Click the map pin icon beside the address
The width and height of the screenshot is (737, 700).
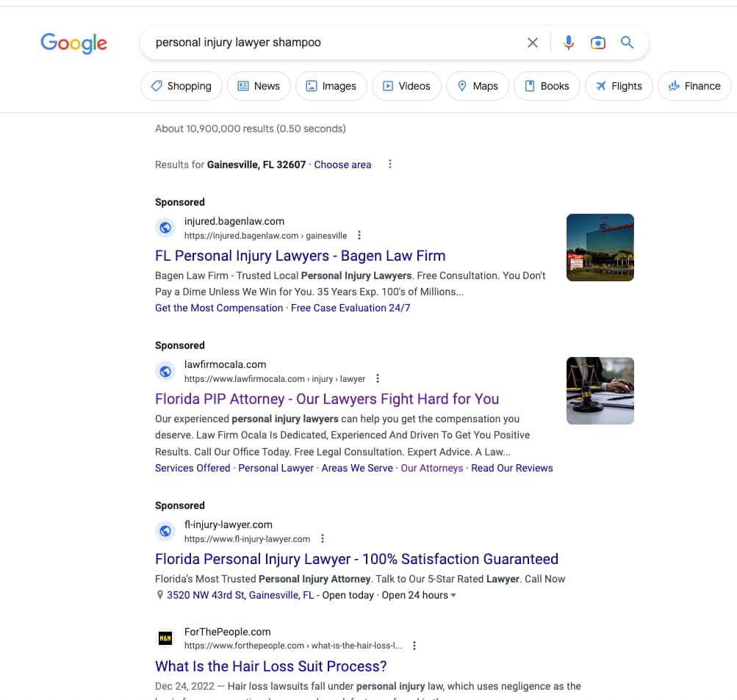tap(159, 595)
